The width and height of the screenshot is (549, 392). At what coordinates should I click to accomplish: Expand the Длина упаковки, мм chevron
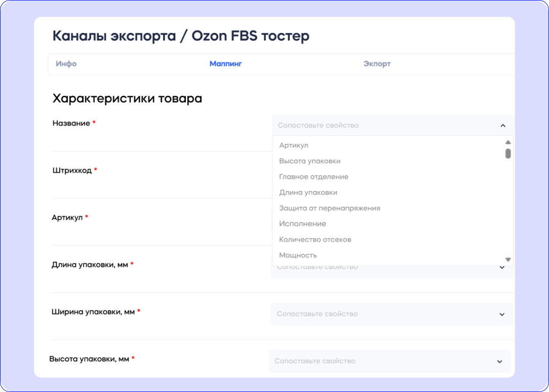coord(502,267)
